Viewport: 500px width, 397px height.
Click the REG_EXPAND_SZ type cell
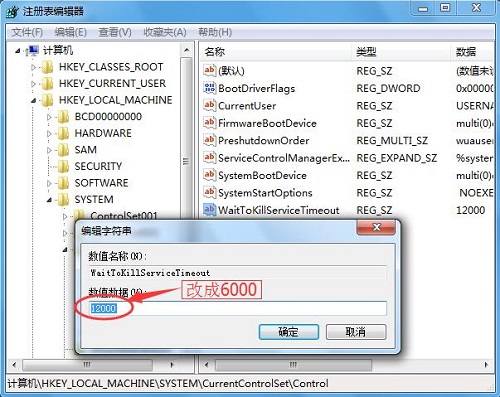click(x=397, y=158)
